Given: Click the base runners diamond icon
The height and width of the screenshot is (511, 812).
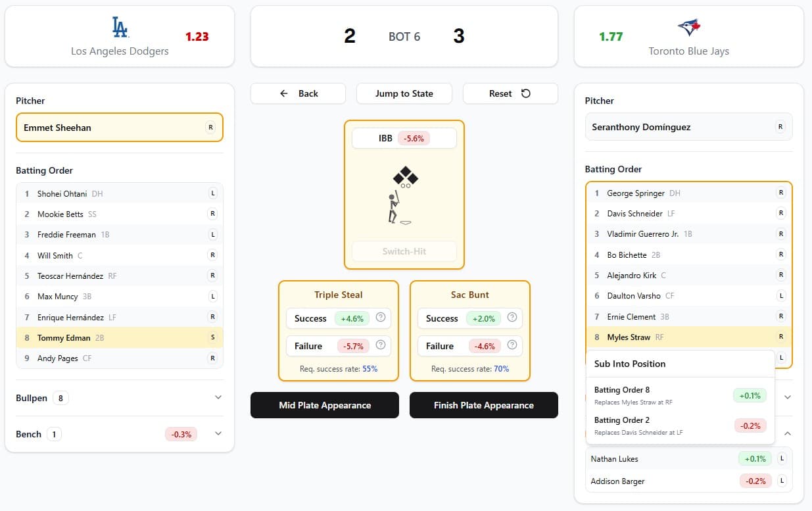Looking at the screenshot, I should pos(405,178).
